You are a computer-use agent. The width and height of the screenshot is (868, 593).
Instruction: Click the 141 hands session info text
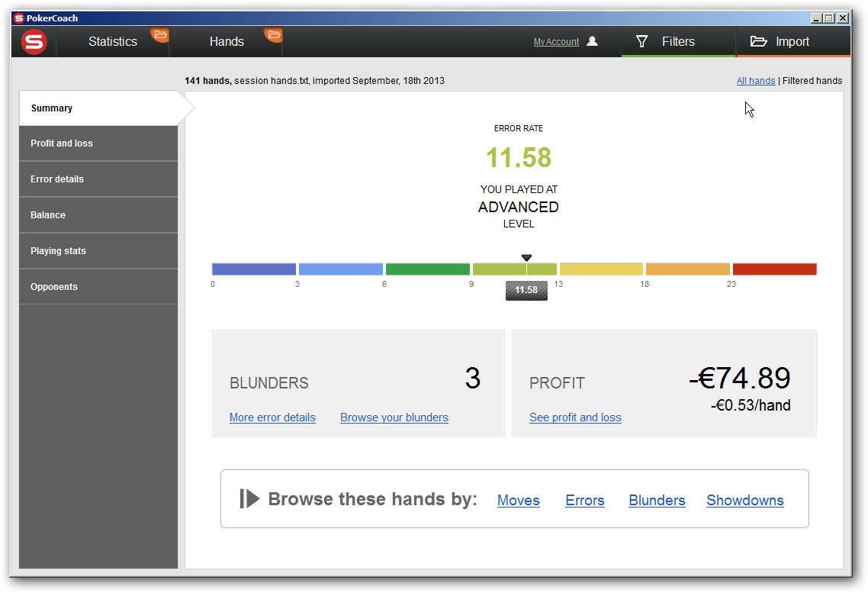click(314, 81)
